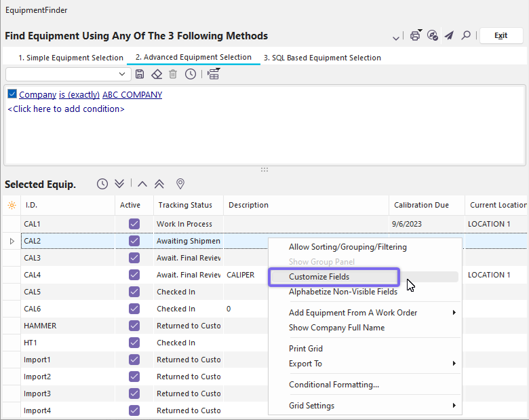Click the location pin icon above grid

pos(180,184)
